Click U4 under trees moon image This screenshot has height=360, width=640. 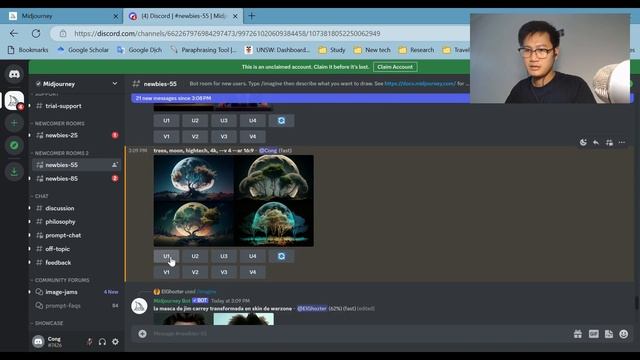point(253,256)
